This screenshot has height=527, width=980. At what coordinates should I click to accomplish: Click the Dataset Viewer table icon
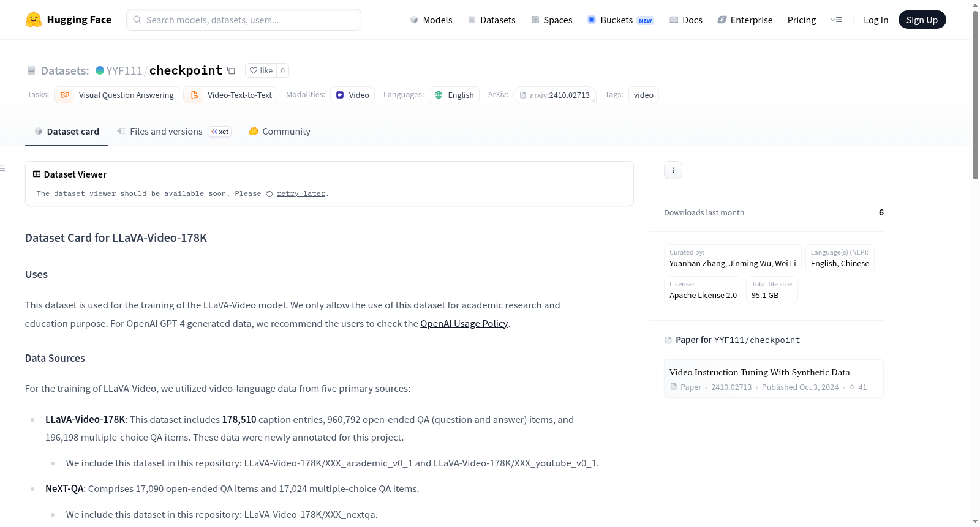point(37,174)
